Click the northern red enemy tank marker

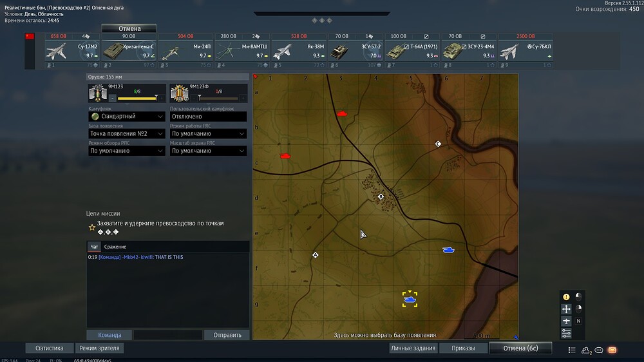click(x=342, y=114)
